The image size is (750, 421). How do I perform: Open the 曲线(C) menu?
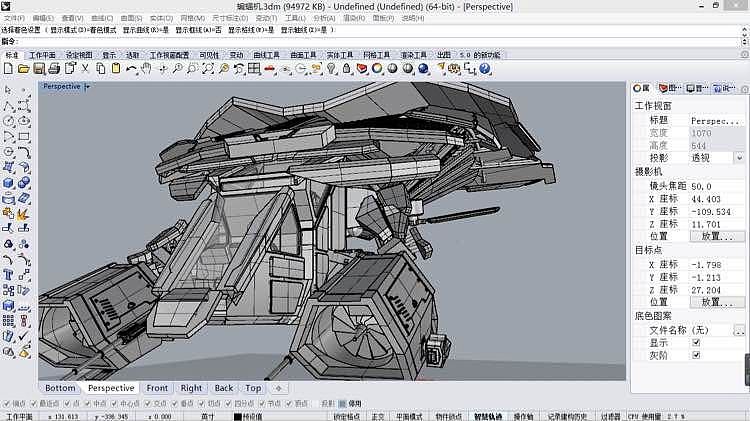point(102,18)
